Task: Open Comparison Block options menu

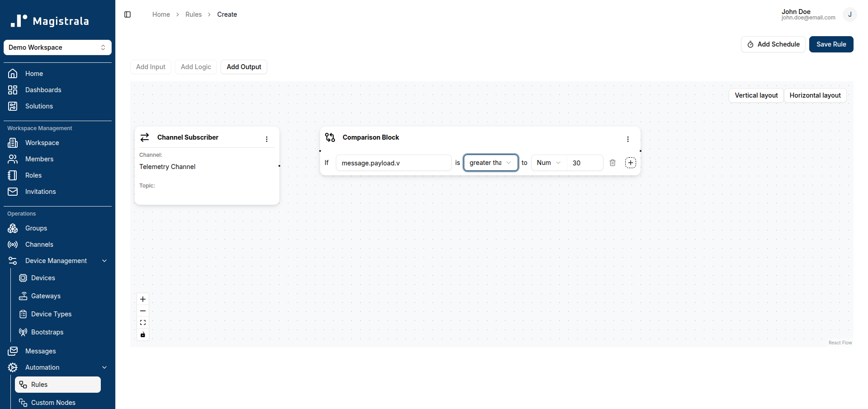Action: point(628,139)
